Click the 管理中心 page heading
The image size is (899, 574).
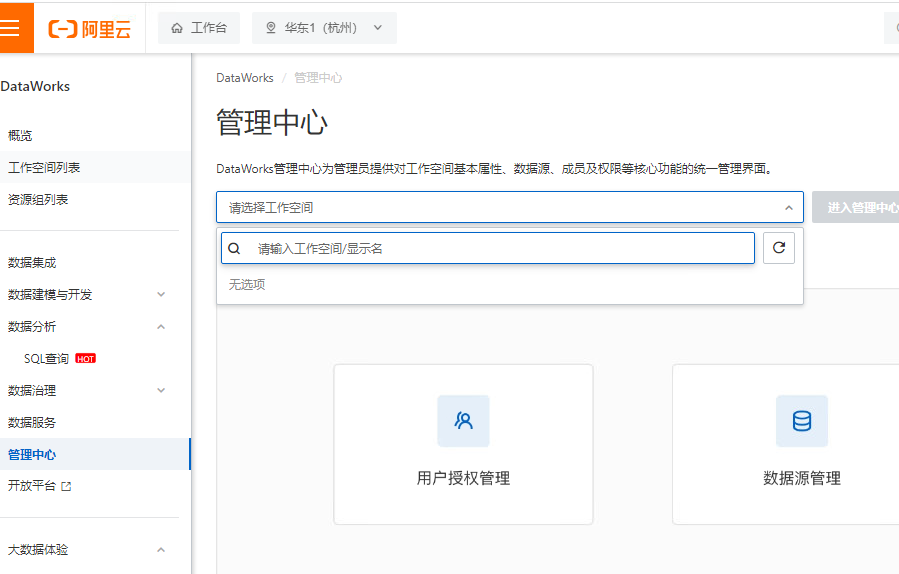click(x=272, y=123)
